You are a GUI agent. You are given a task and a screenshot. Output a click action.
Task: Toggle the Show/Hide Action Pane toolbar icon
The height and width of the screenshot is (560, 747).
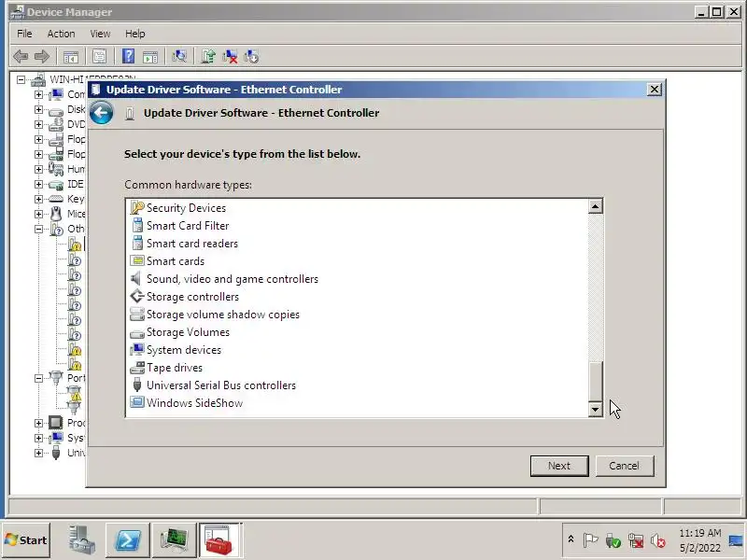150,57
